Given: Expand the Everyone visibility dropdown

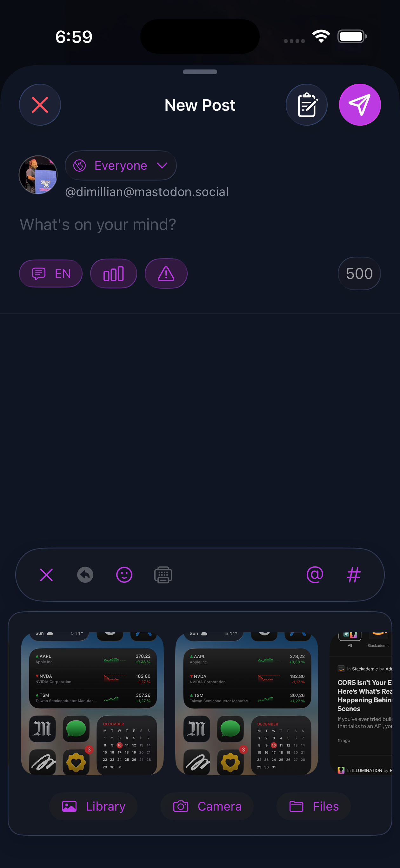Looking at the screenshot, I should pyautogui.click(x=120, y=165).
